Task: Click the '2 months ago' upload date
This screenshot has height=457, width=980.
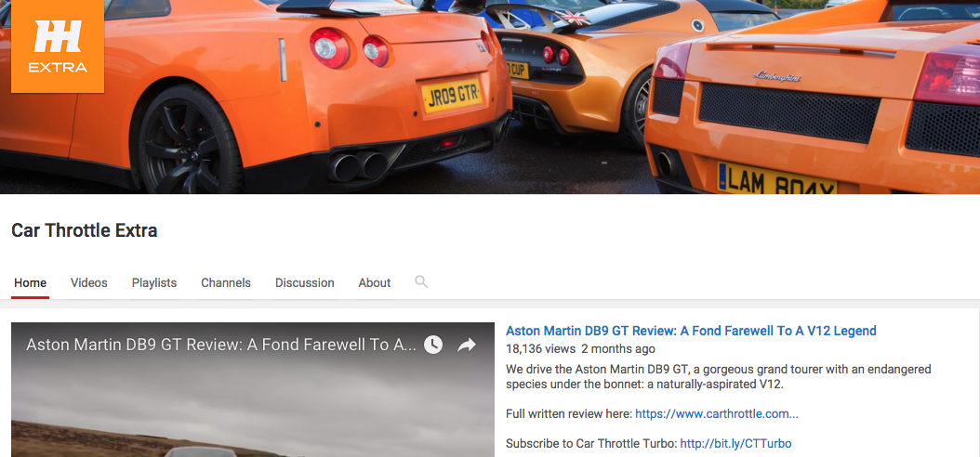Action: pos(618,349)
